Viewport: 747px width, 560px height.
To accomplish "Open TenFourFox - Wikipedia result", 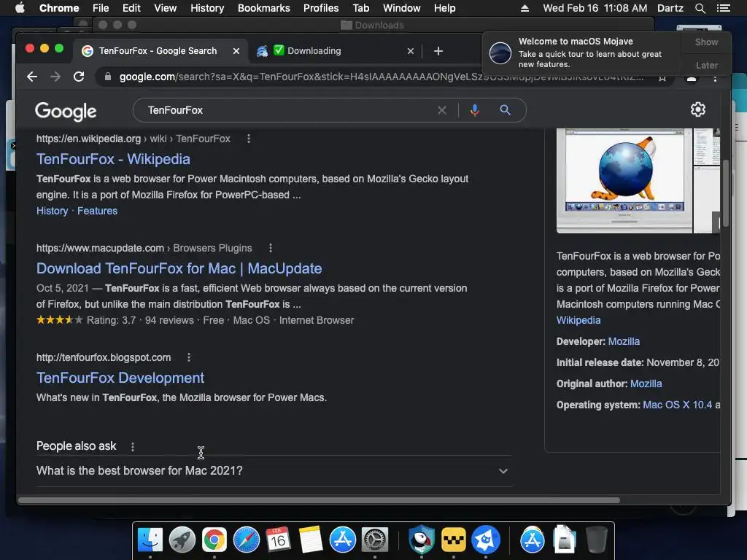I will click(113, 159).
